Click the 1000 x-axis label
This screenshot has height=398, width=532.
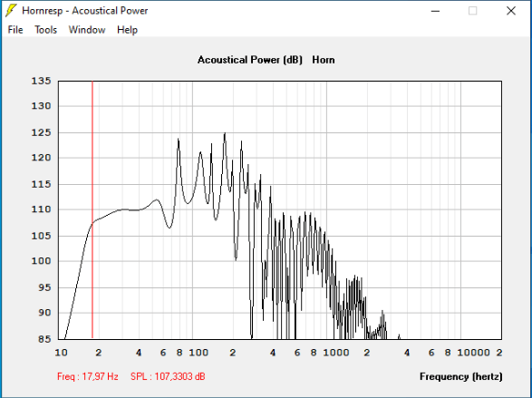coord(336,353)
